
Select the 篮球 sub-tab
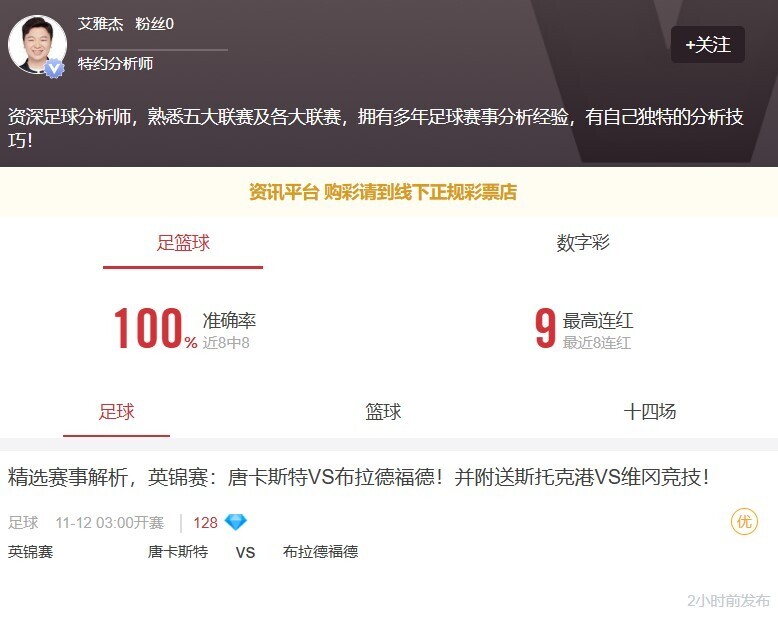383,412
